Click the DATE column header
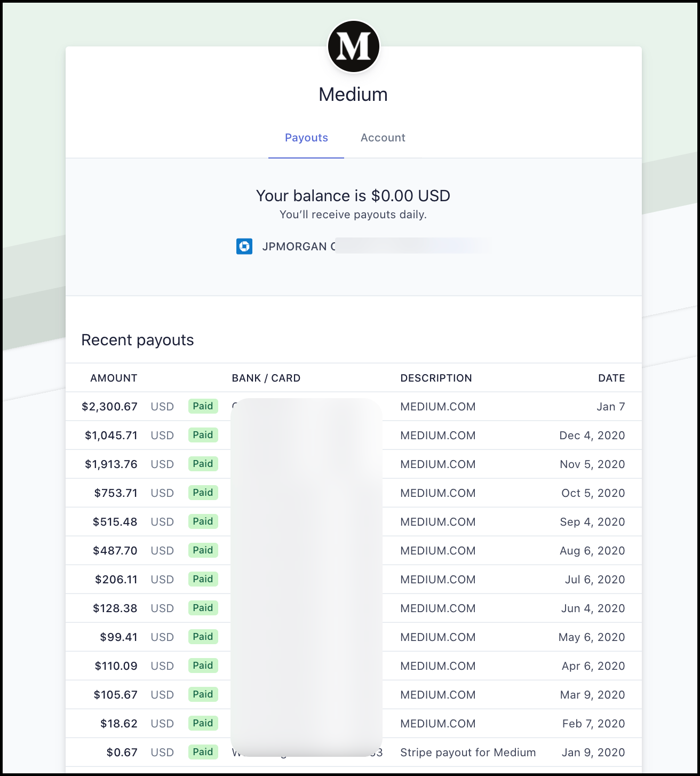Viewport: 700px width, 776px height. click(611, 378)
